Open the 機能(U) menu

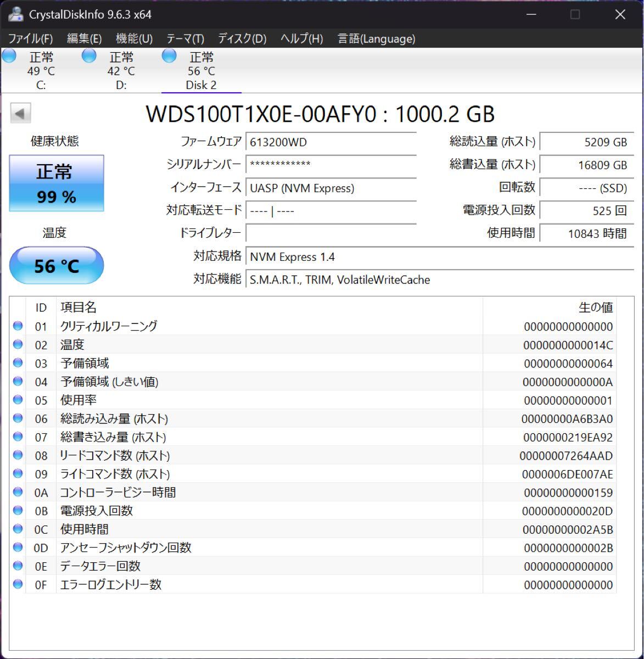tap(135, 38)
